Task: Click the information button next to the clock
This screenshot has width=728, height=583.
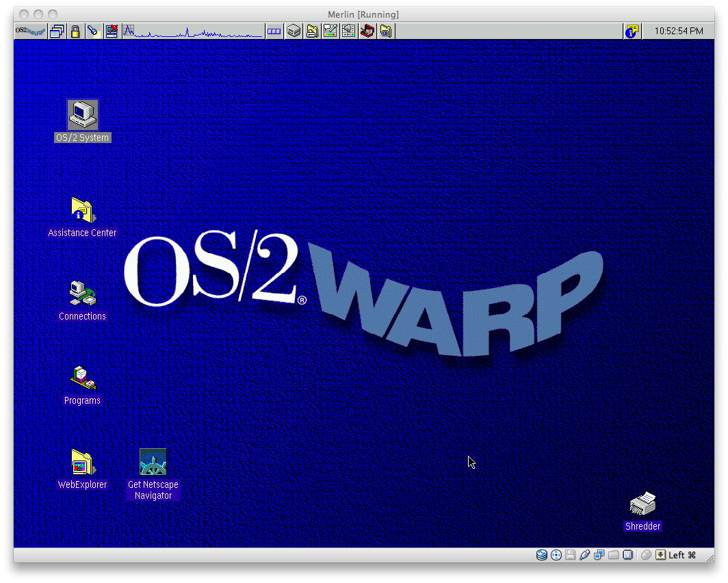Action: pyautogui.click(x=630, y=31)
